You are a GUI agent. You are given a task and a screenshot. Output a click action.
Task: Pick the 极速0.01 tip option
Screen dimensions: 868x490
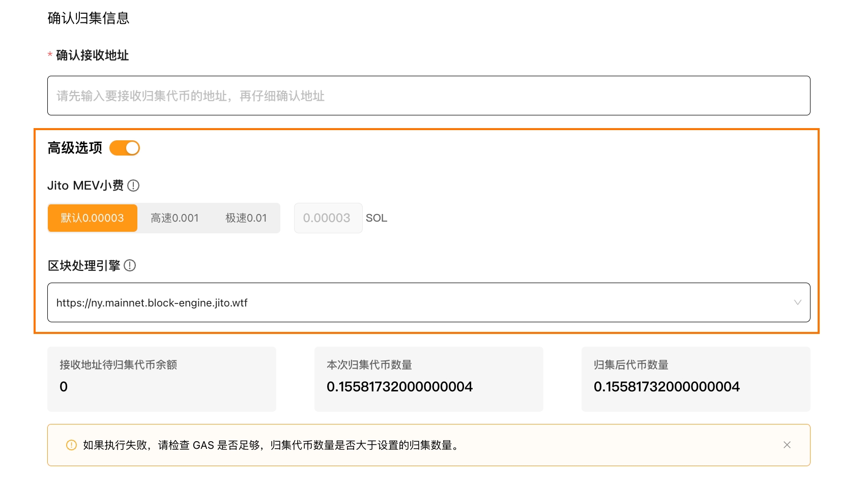(246, 218)
